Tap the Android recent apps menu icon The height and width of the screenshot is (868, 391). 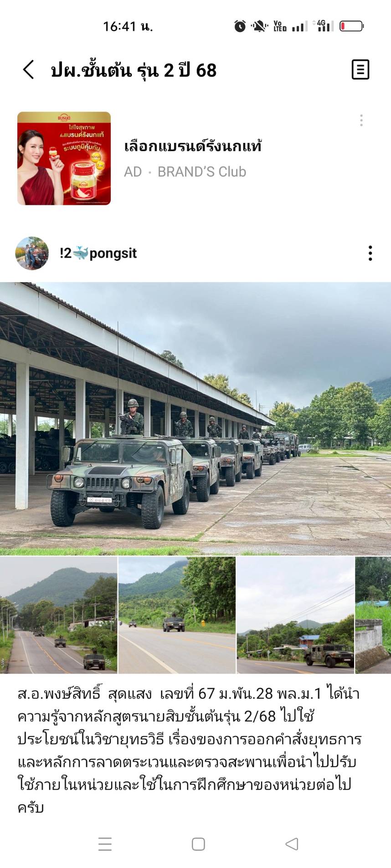point(105,844)
